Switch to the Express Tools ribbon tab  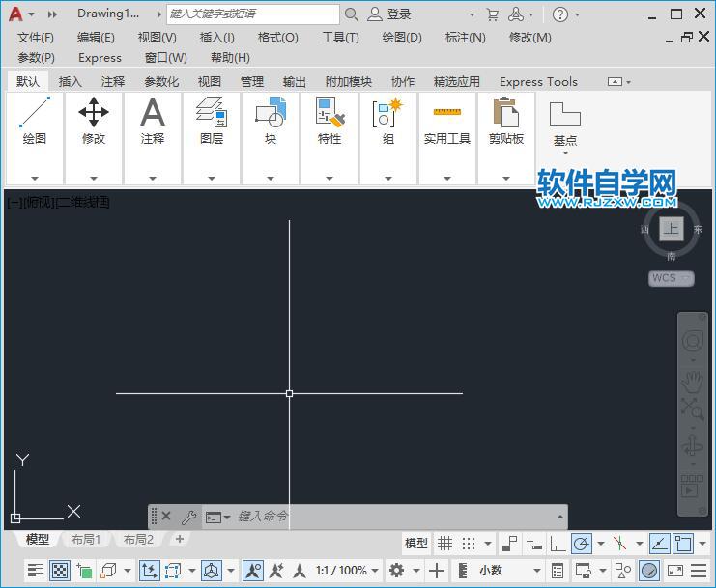(x=538, y=82)
